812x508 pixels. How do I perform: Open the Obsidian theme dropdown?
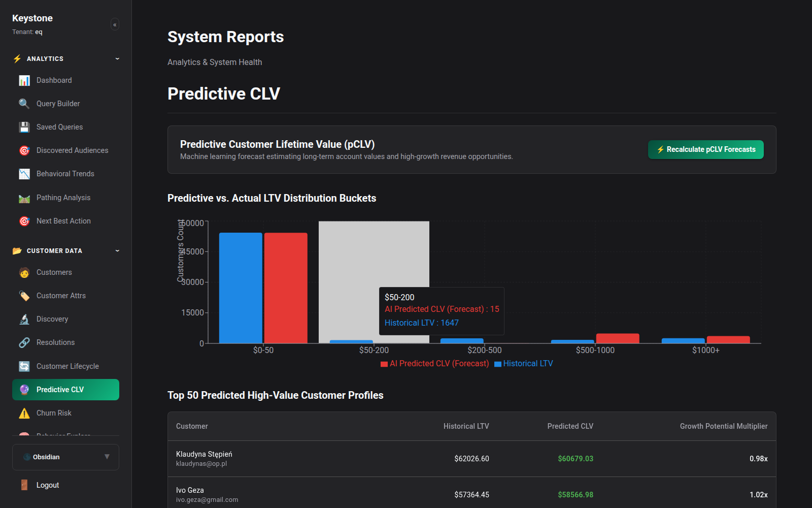65,457
